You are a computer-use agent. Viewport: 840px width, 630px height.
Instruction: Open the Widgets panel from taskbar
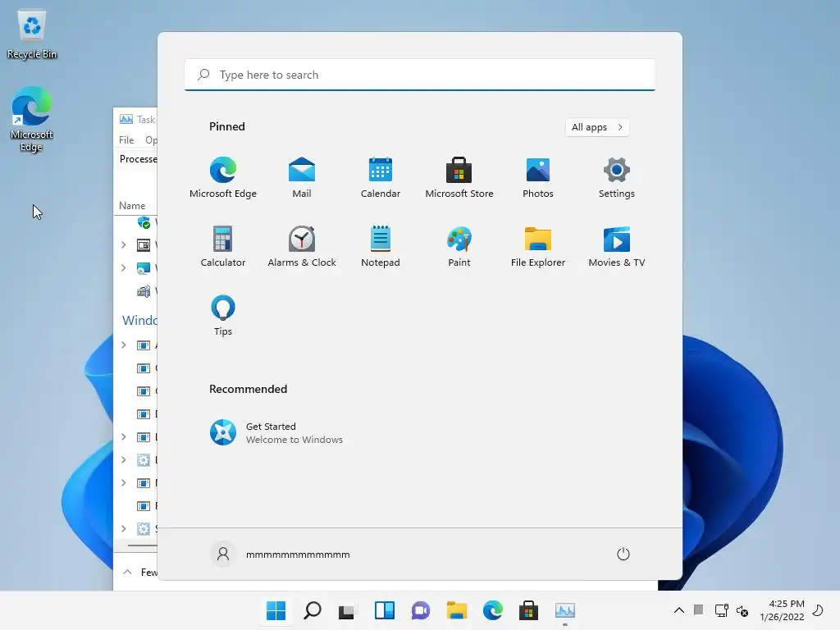pyautogui.click(x=385, y=610)
